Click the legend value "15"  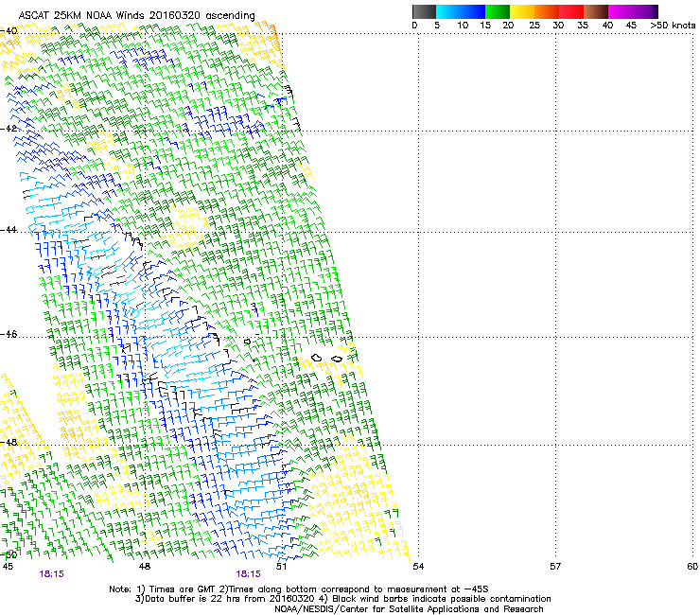click(485, 25)
